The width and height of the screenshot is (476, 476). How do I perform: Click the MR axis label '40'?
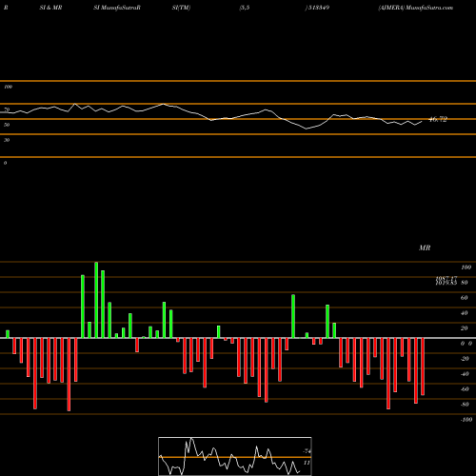[465, 313]
